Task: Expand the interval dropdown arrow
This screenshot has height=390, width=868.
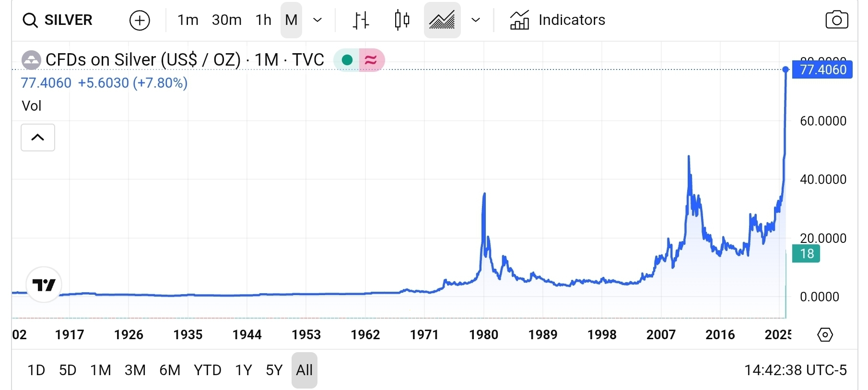Action: click(317, 20)
